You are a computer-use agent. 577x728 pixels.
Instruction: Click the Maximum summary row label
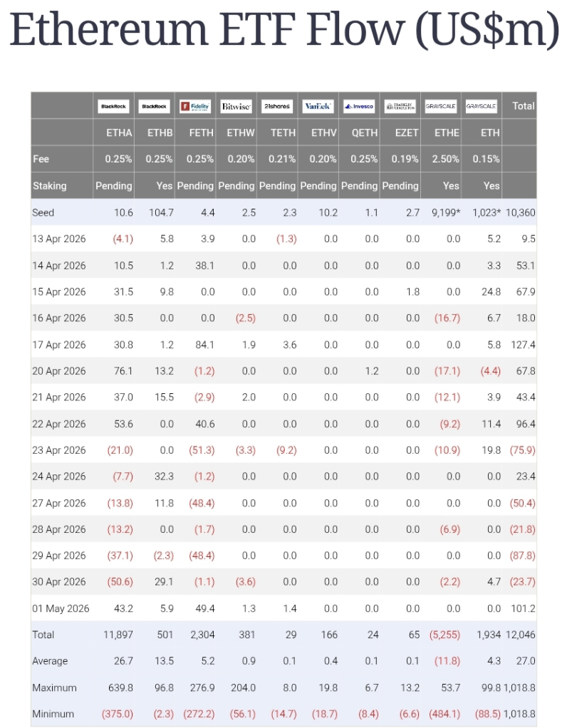tap(54, 687)
